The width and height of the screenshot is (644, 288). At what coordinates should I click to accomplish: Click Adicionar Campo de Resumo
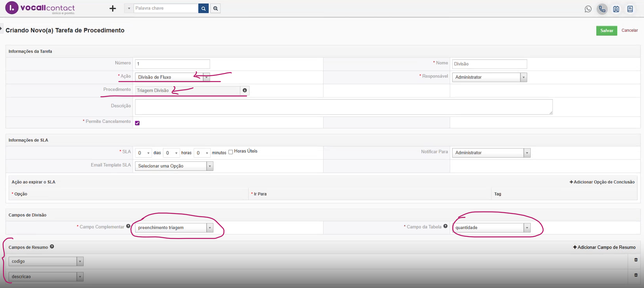click(604, 247)
